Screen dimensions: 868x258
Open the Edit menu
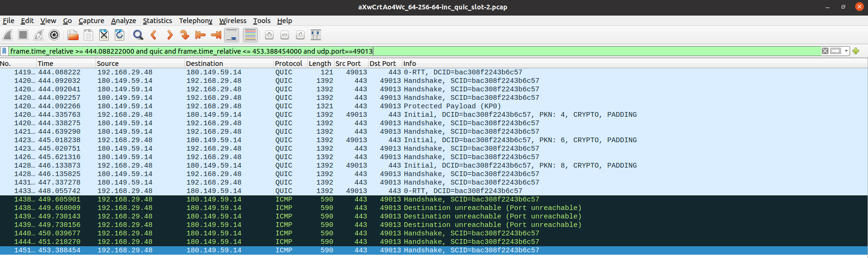pyautogui.click(x=27, y=21)
